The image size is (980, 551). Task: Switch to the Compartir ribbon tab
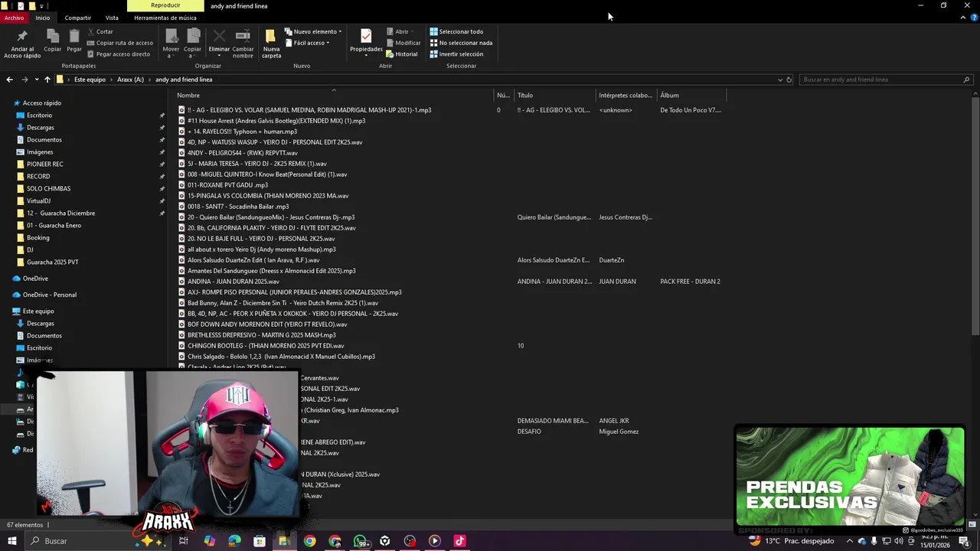(77, 18)
